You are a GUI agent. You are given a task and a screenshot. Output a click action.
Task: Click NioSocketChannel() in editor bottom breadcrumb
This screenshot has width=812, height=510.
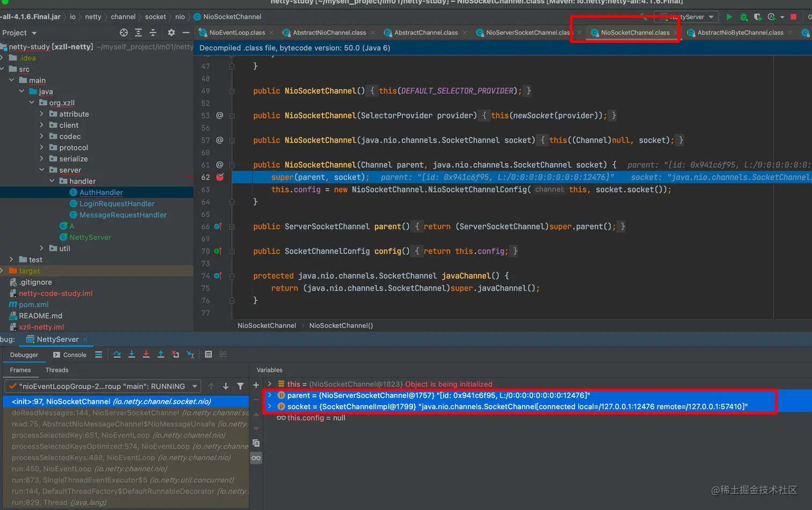(341, 325)
